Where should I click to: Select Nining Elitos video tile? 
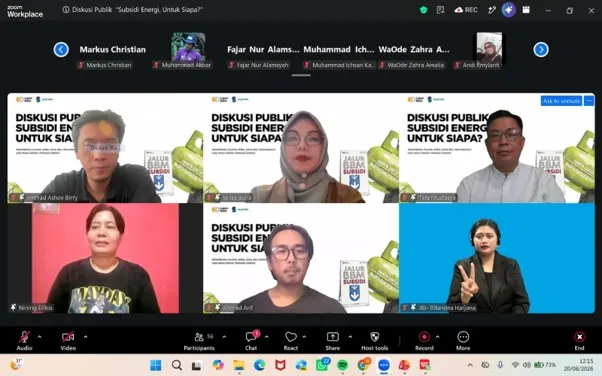[x=105, y=258]
